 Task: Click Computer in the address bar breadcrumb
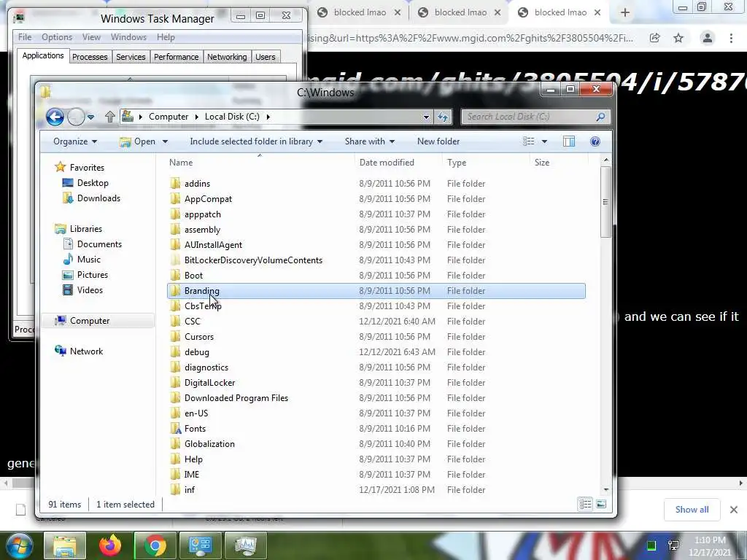pos(169,117)
